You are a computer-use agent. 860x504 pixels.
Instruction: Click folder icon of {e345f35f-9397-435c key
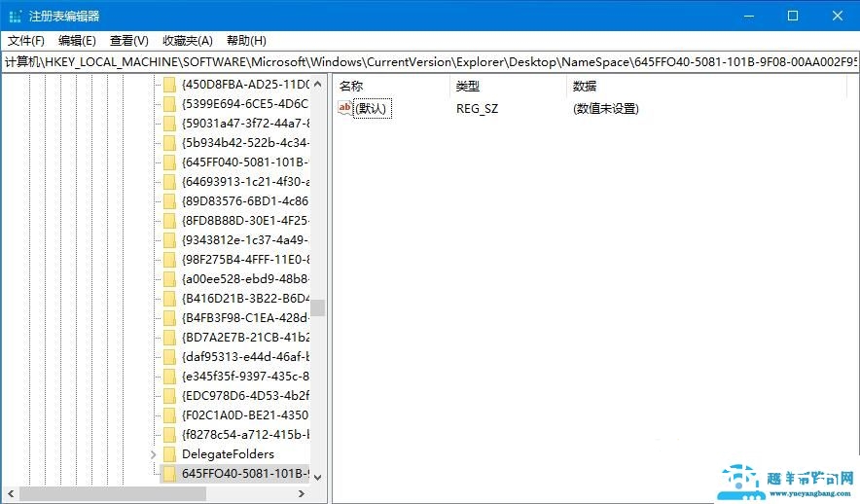[x=169, y=377]
